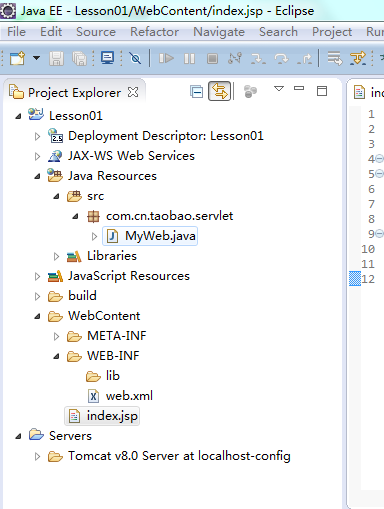Image resolution: width=384 pixels, height=509 pixels.
Task: Open Project Explorer View Menu triangle
Action: pyautogui.click(x=279, y=89)
